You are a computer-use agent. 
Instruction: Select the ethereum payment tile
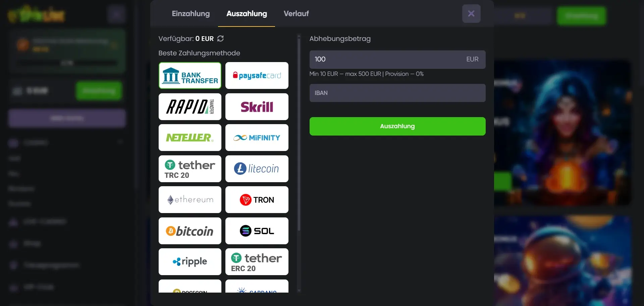point(190,200)
